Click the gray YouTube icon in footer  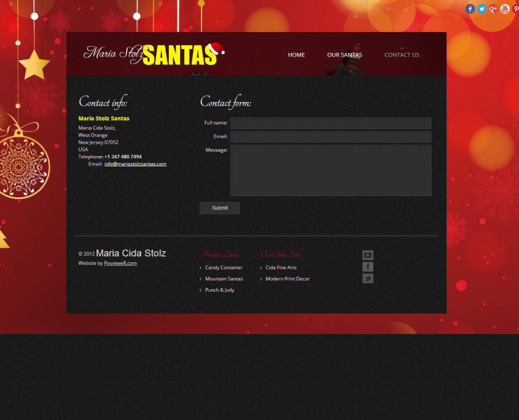[368, 255]
